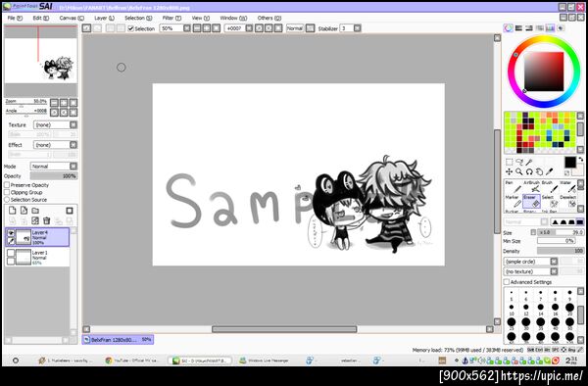
Task: Hide Layer 4 using its eye icon
Action: 11,233
